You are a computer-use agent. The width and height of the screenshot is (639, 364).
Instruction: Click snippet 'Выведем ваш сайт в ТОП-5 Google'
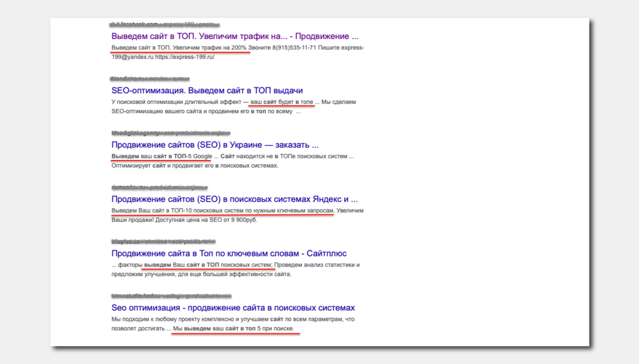point(162,156)
